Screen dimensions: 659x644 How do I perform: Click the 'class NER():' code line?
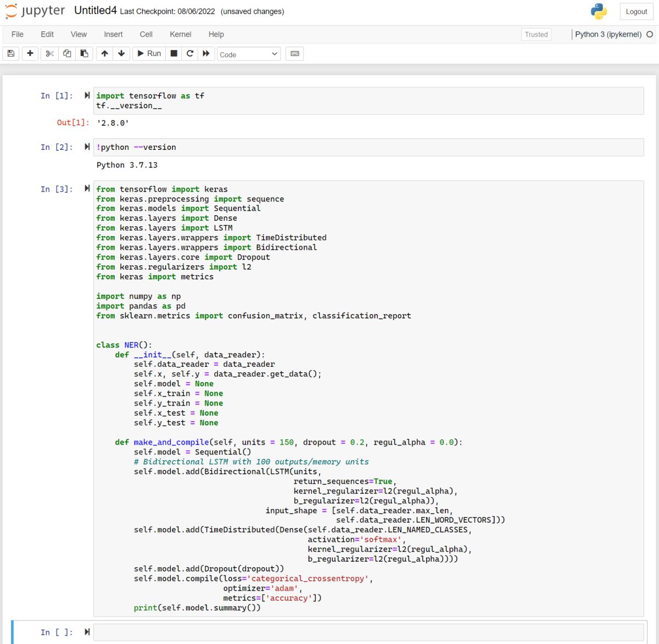click(x=124, y=345)
